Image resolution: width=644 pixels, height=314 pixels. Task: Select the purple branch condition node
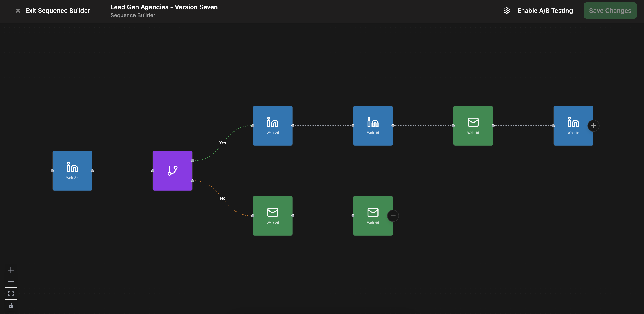pyautogui.click(x=172, y=171)
